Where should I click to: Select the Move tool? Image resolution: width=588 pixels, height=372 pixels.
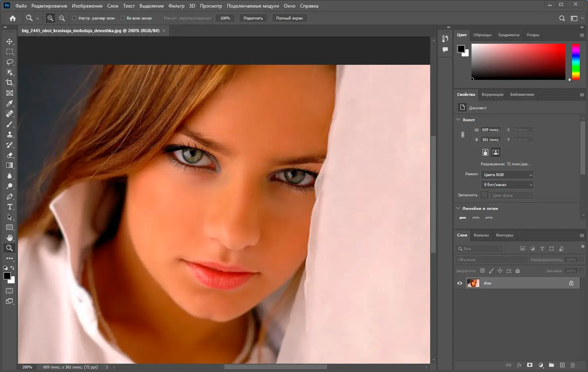pos(10,41)
